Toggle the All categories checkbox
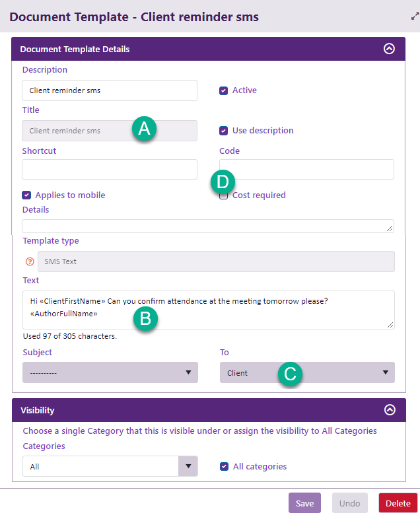Screen dimensions: 420x517 pos(224,467)
